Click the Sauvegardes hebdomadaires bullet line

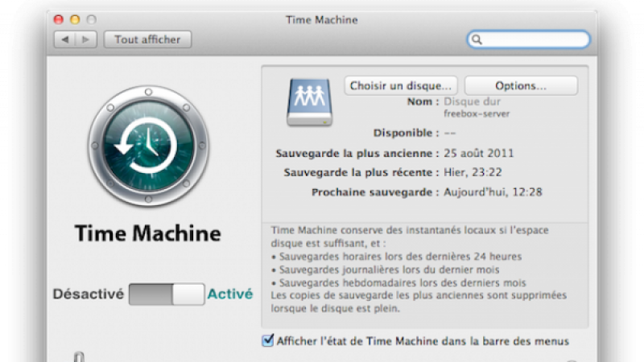398,283
